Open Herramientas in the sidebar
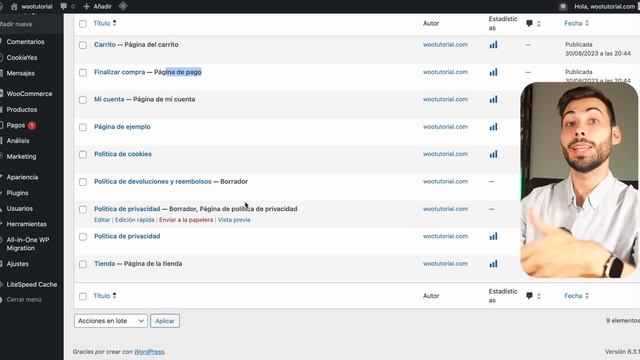This screenshot has height=360, width=640. pos(27,224)
